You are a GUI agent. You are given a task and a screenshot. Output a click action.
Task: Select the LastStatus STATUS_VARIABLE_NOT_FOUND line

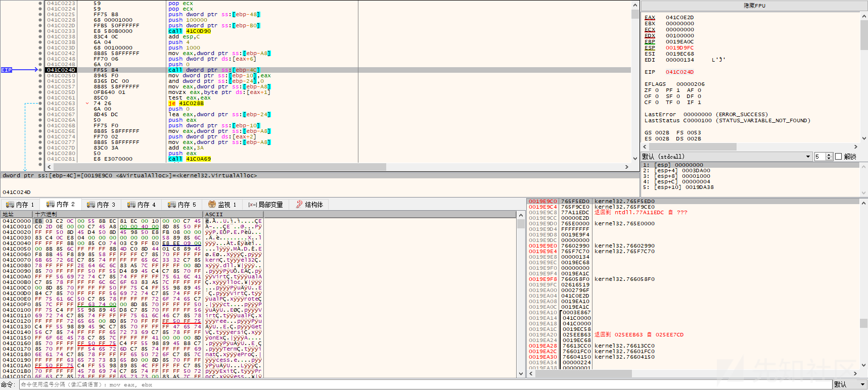(727, 120)
